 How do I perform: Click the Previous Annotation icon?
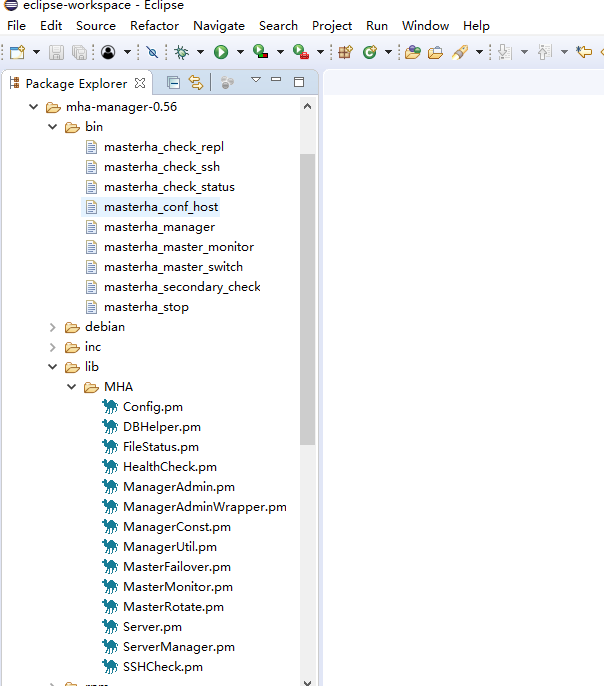(545, 52)
